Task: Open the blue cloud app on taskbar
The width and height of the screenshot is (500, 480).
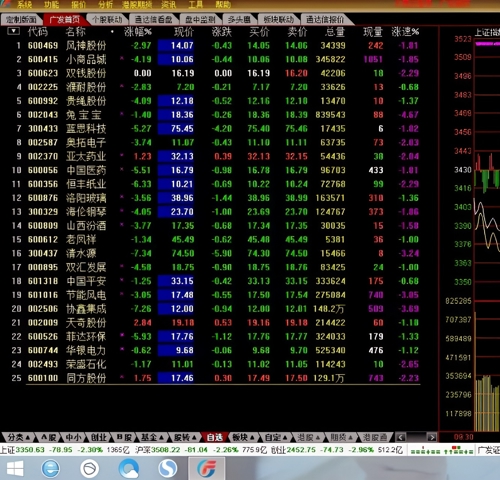Action: tap(129, 468)
